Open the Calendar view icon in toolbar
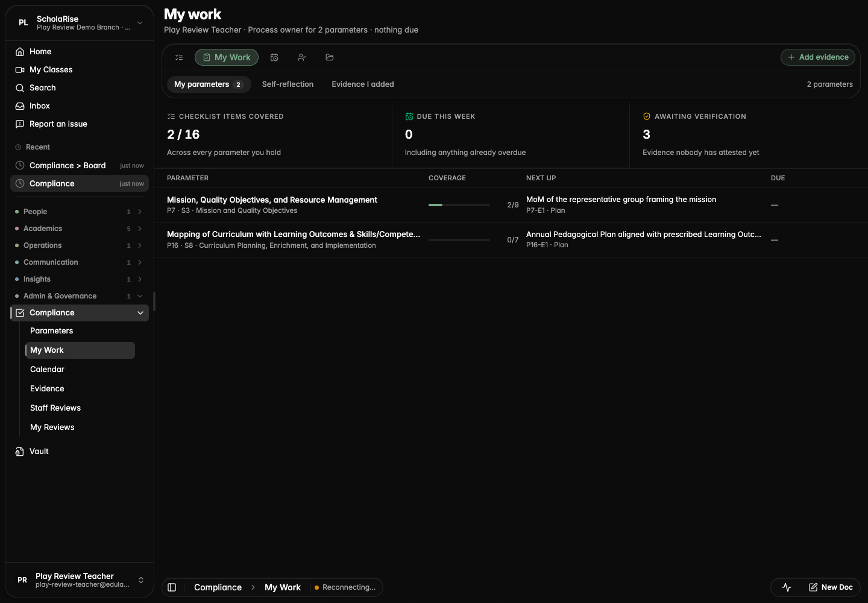 [x=274, y=57]
